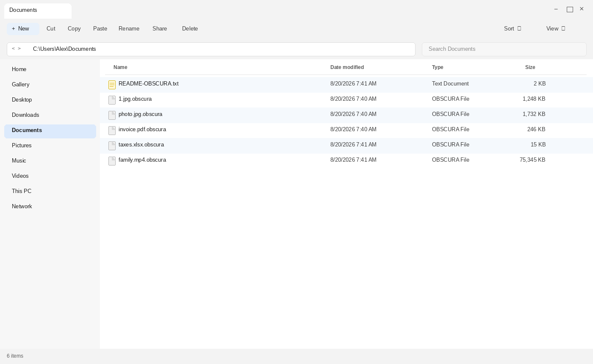
Task: Select the invoice.pdf.obscura file name
Action: click(142, 130)
